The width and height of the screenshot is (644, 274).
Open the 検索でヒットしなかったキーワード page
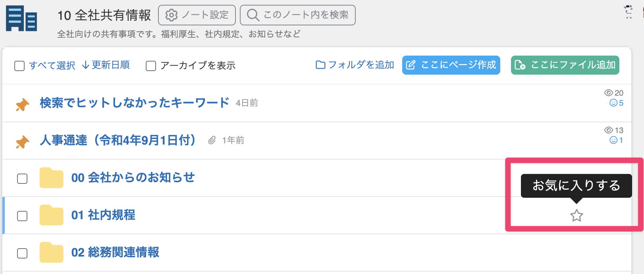[x=135, y=103]
